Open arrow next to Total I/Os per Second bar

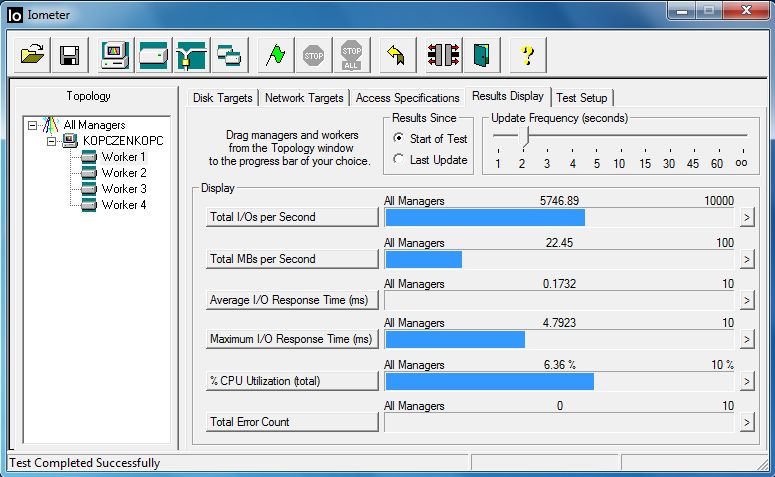747,217
